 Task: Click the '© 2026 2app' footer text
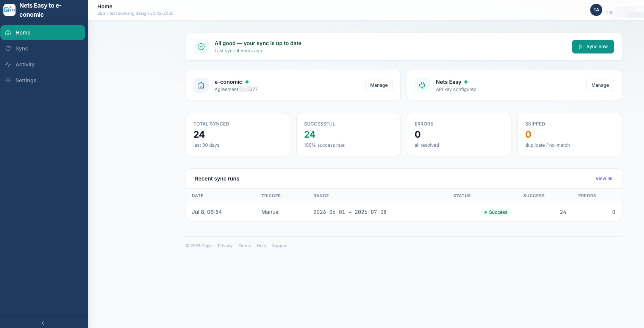199,246
